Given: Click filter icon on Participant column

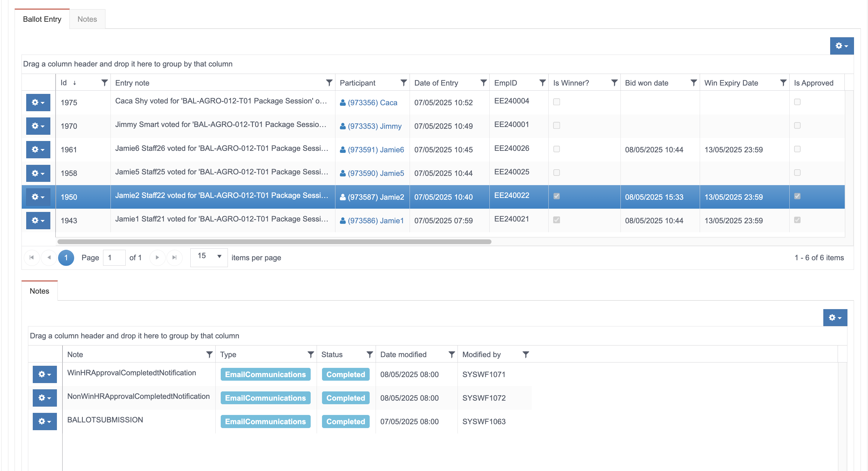Looking at the screenshot, I should pos(403,83).
